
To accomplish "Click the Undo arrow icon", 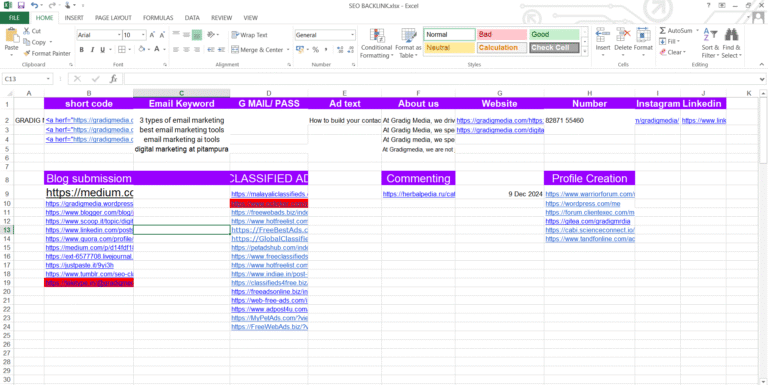I will 34,5.
